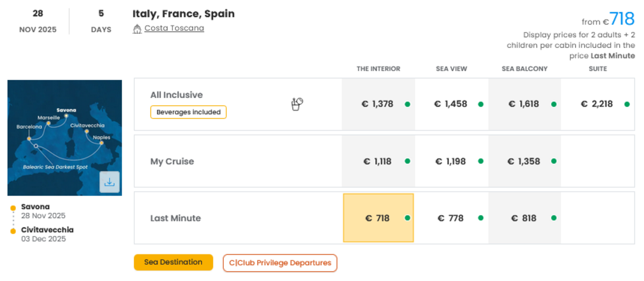This screenshot has height=281, width=644.
Task: Select the Last Minute Interior € 718 price
Action: [x=378, y=218]
